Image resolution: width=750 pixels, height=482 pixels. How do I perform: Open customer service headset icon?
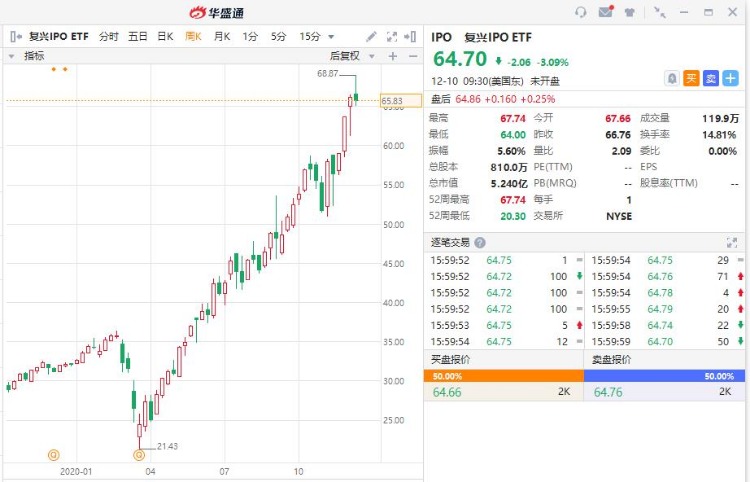580,12
